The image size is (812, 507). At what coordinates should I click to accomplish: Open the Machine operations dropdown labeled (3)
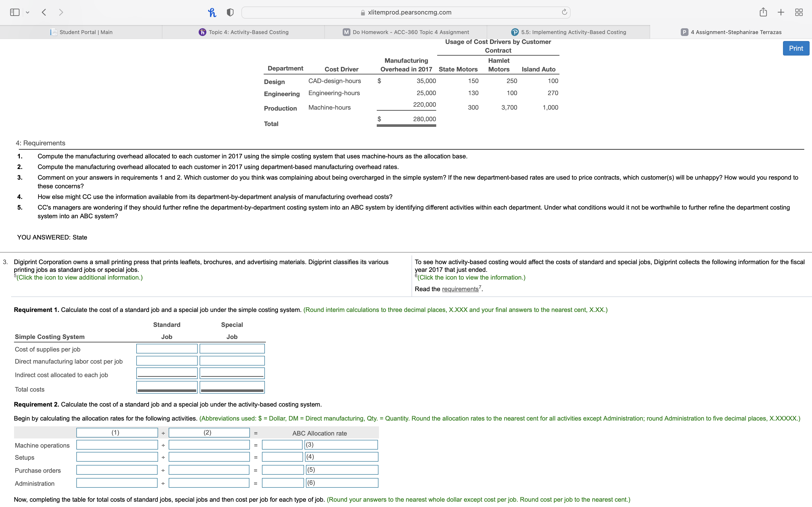coord(341,445)
